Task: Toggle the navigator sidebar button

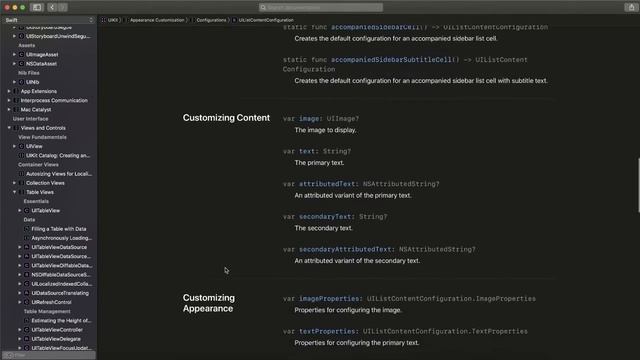Action: (37, 7)
